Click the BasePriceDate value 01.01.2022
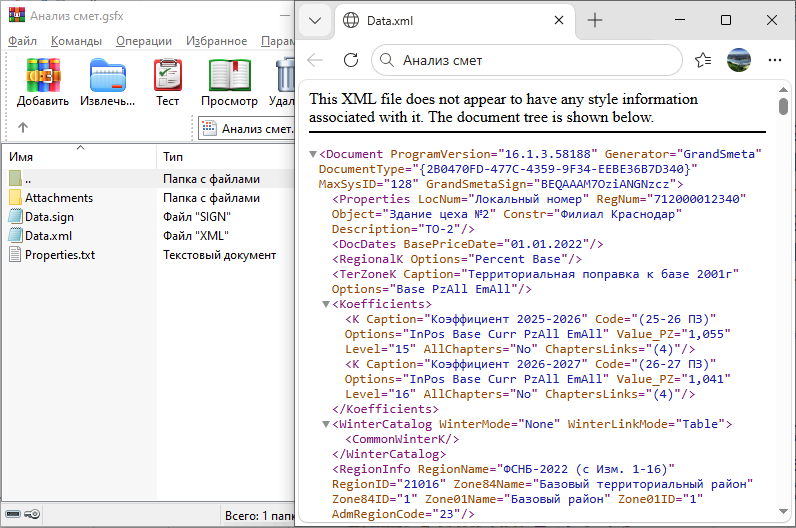Screen dimensions: 796x528 (546, 244)
